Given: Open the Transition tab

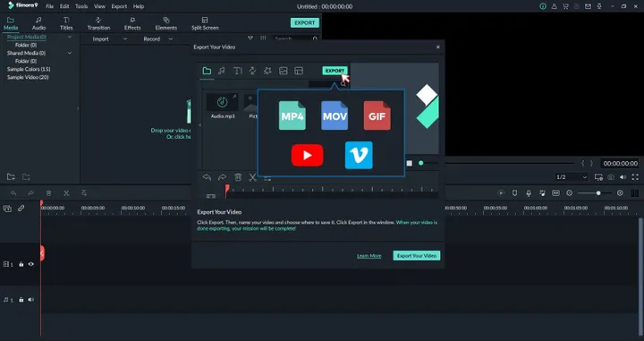Looking at the screenshot, I should pos(98,23).
